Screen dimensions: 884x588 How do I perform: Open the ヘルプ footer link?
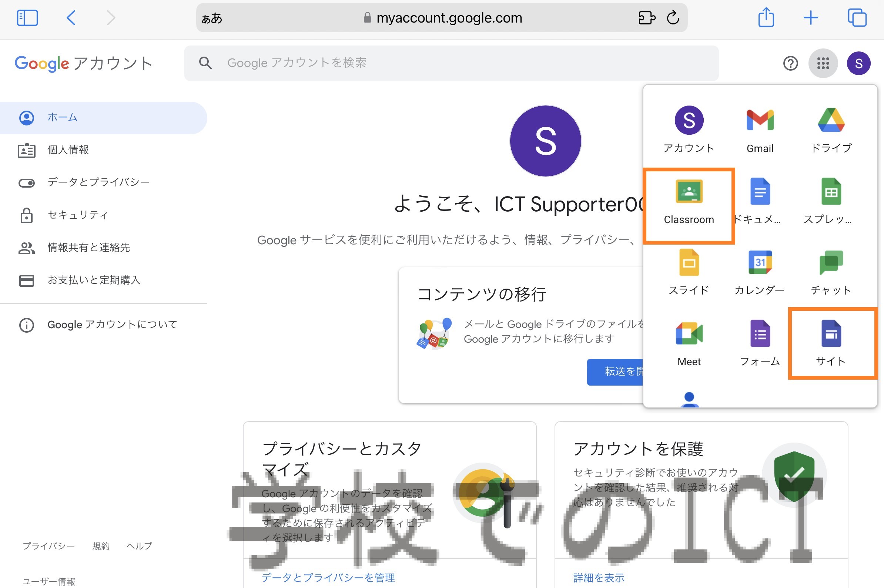click(139, 546)
